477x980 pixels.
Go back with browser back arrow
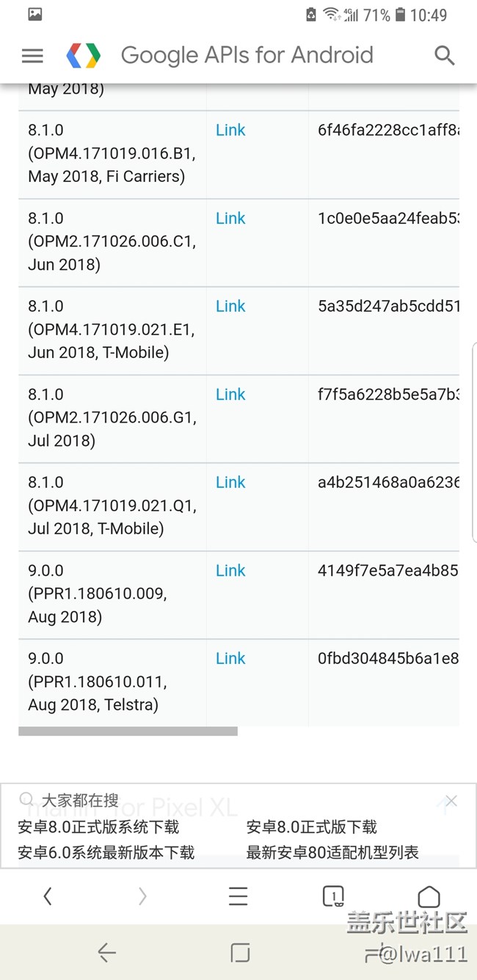(x=48, y=896)
